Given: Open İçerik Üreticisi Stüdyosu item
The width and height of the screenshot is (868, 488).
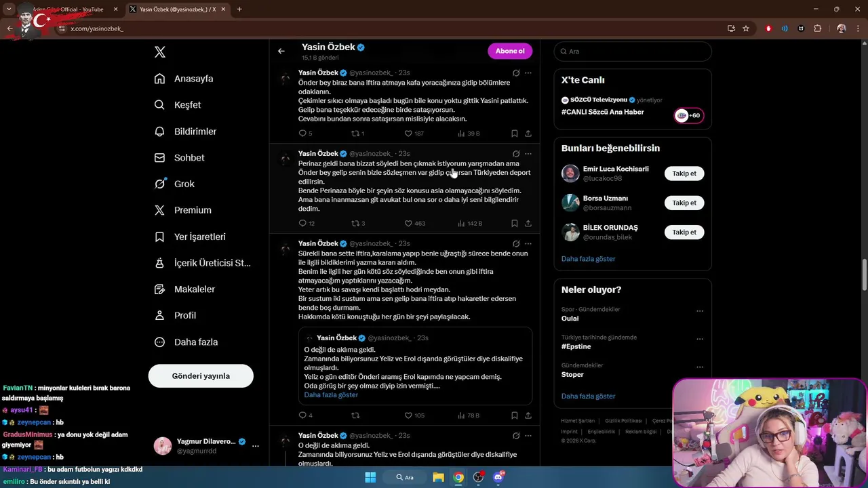Looking at the screenshot, I should click(202, 263).
